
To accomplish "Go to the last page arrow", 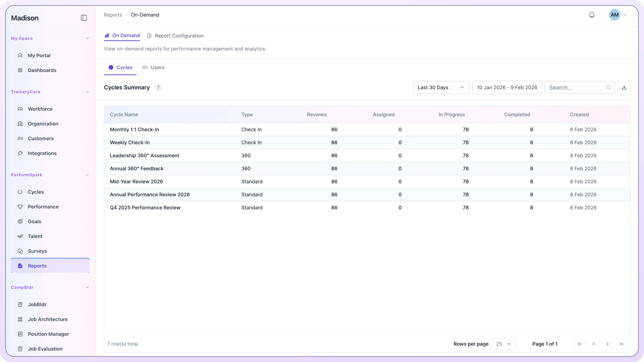I will coord(622,344).
